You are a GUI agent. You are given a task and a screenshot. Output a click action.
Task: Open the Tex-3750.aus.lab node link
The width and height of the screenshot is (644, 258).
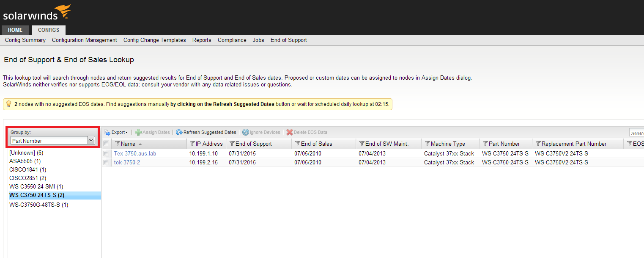(135, 153)
